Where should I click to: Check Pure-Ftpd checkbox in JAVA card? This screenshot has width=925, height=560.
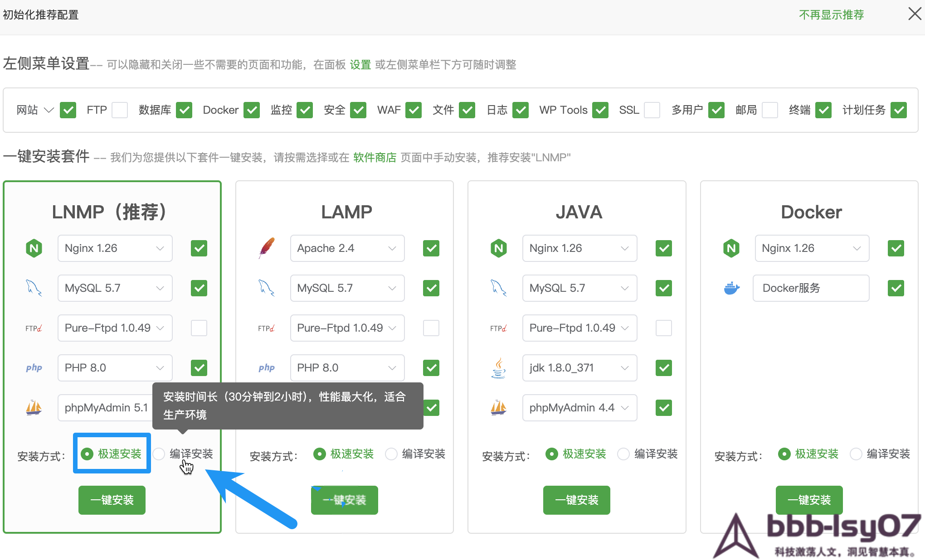(x=664, y=328)
